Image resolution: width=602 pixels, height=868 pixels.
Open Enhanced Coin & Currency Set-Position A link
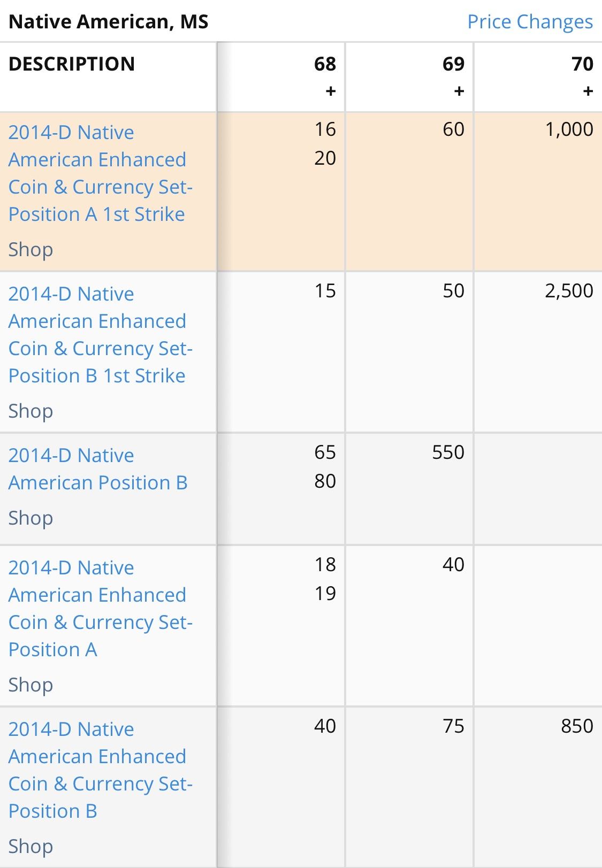(x=101, y=609)
